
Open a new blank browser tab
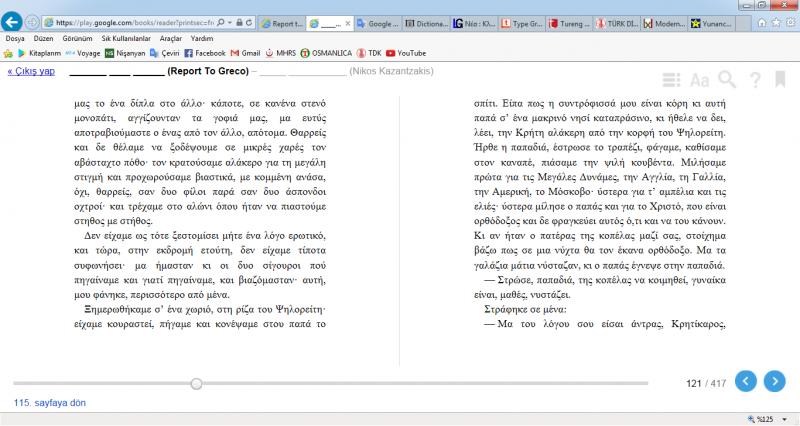743,23
